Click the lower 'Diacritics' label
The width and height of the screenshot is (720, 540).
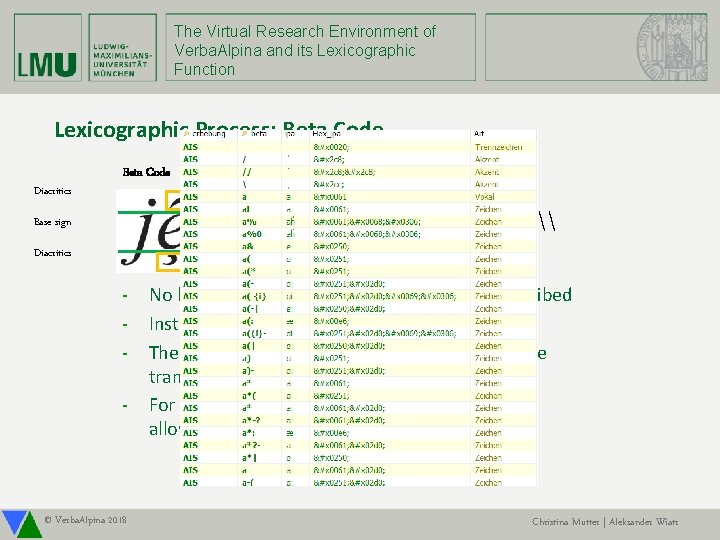52,253
